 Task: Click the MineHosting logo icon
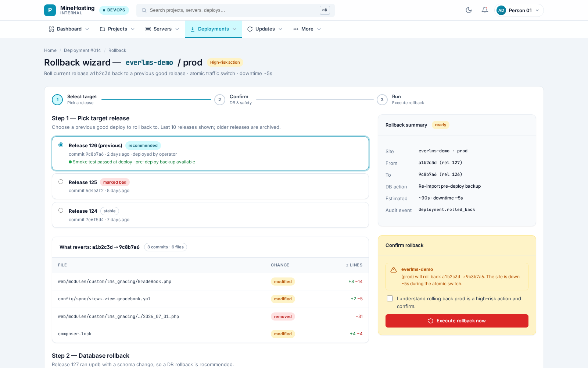pos(50,10)
